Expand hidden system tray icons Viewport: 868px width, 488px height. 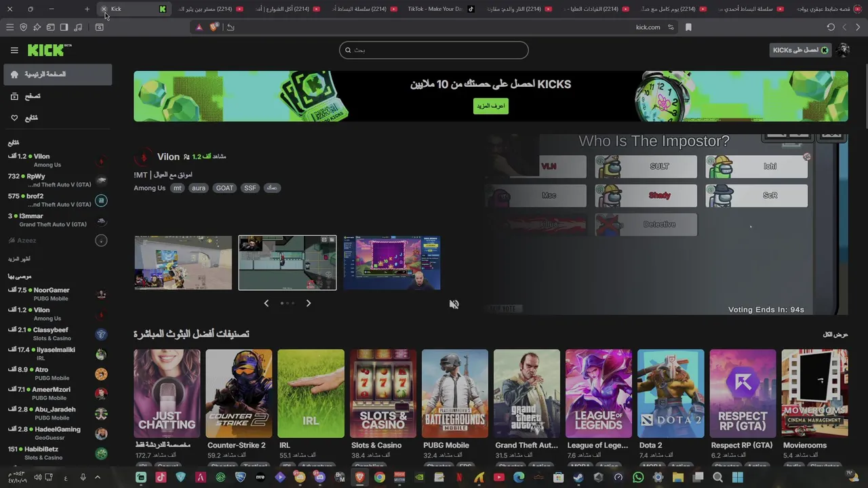click(x=98, y=477)
